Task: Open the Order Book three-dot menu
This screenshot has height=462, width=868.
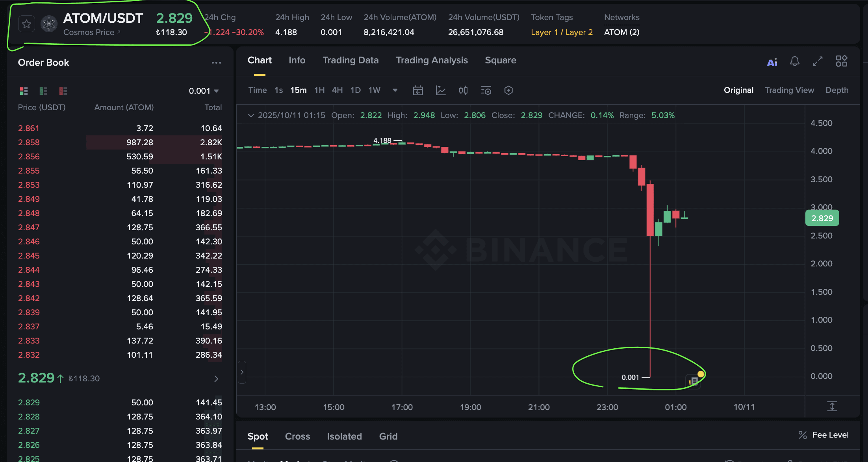Action: (216, 63)
